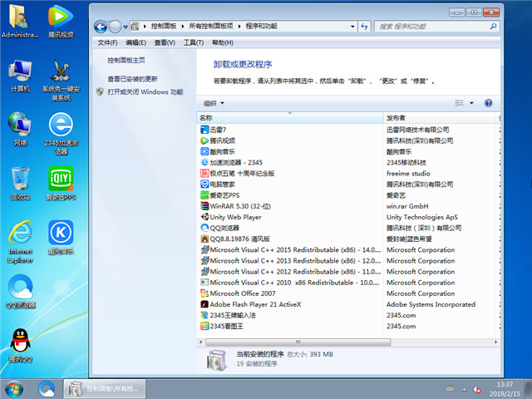Select the 腾讯视频 program row
Viewport: 532px width, 399px height.
click(x=348, y=140)
